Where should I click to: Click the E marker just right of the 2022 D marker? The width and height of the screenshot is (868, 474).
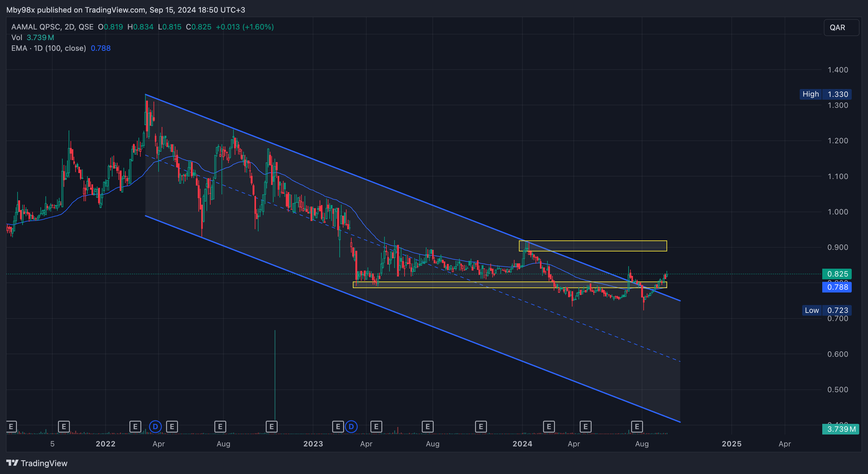click(172, 427)
